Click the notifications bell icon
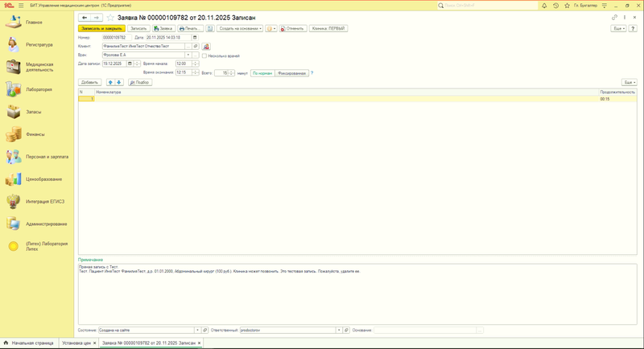 point(544,6)
